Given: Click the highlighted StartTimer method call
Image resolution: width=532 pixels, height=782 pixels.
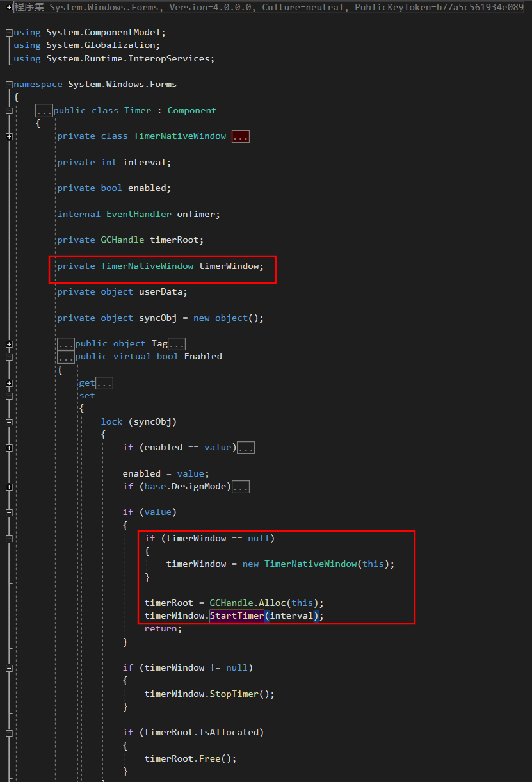Looking at the screenshot, I should point(237,615).
